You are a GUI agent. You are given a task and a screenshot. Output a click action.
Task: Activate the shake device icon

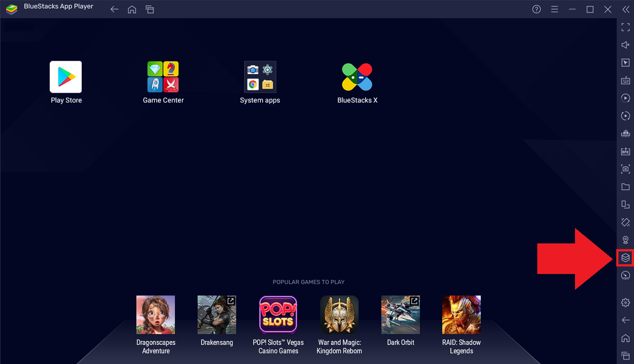tap(626, 222)
